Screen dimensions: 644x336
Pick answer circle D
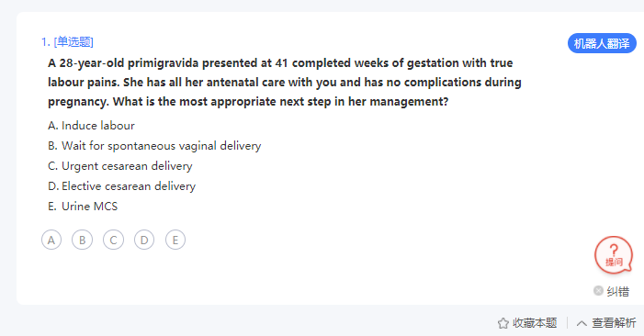tap(144, 240)
